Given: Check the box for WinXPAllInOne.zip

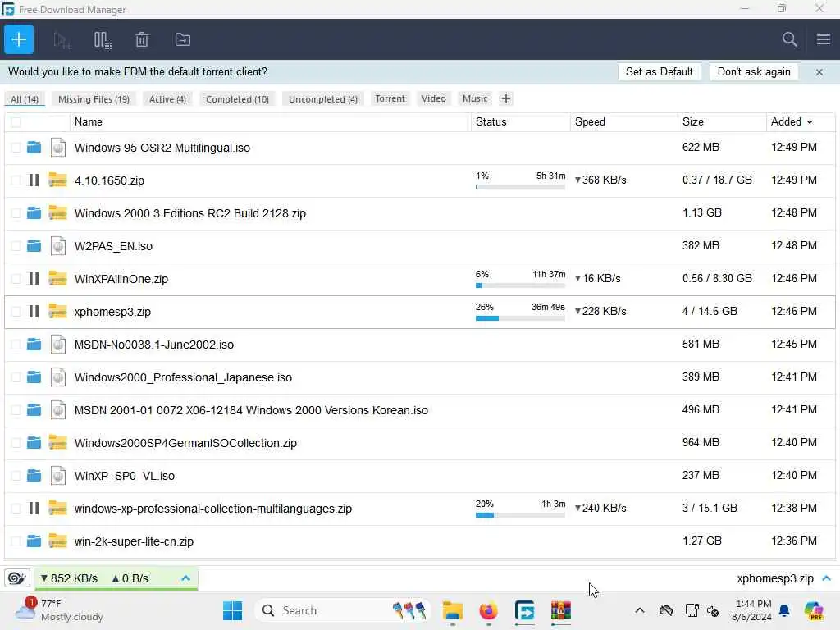Looking at the screenshot, I should [16, 279].
